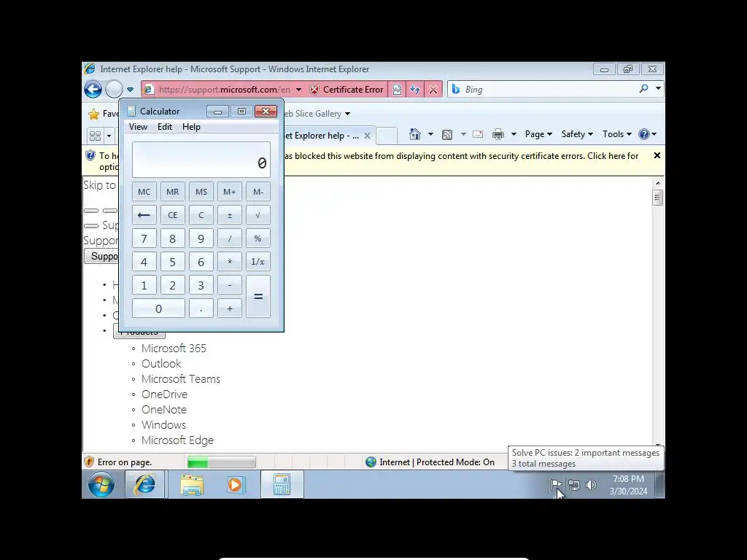This screenshot has width=747, height=560.
Task: Click Calculator CE clear entry button
Action: pyautogui.click(x=172, y=215)
